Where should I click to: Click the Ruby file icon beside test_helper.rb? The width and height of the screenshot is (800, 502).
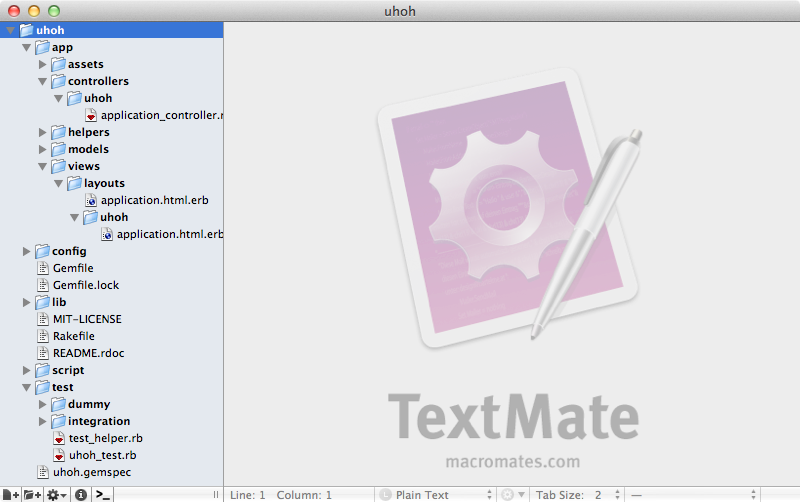click(x=59, y=438)
